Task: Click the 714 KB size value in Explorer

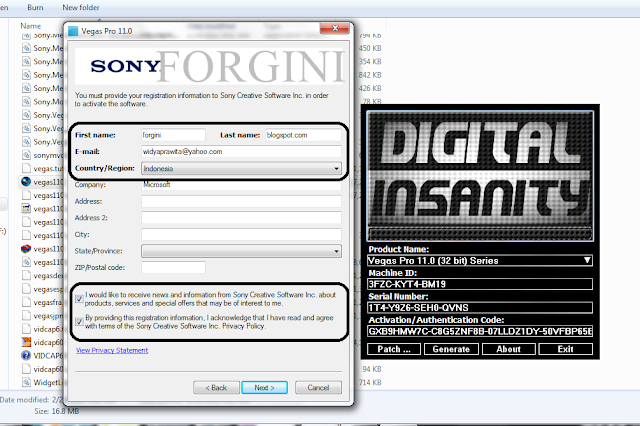Action: click(x=371, y=382)
